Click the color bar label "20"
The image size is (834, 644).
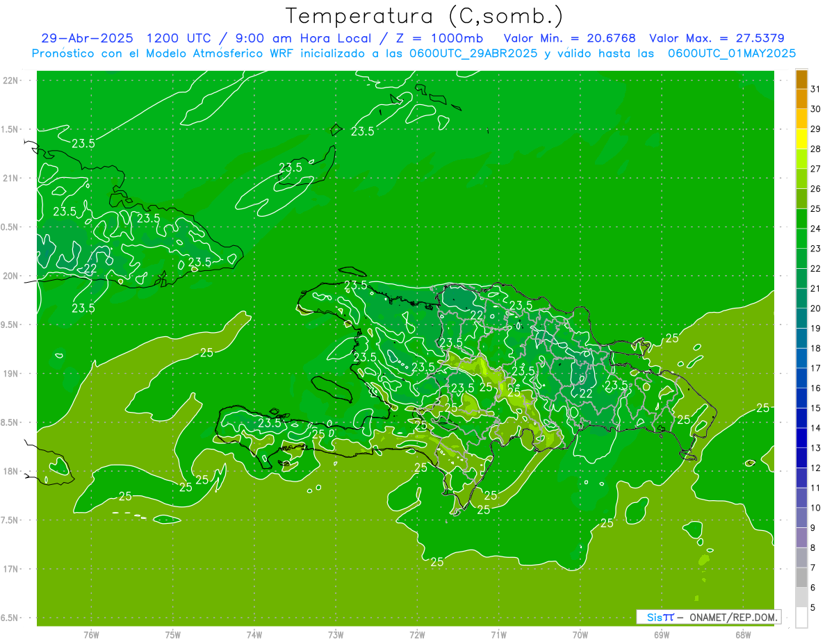(x=815, y=308)
